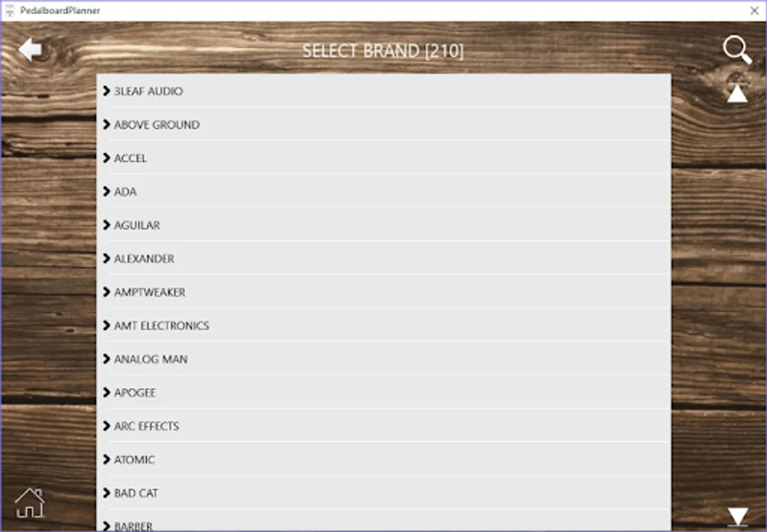Open ARC EFFECTS brand
Viewport: 767px width, 532px height.
[147, 426]
